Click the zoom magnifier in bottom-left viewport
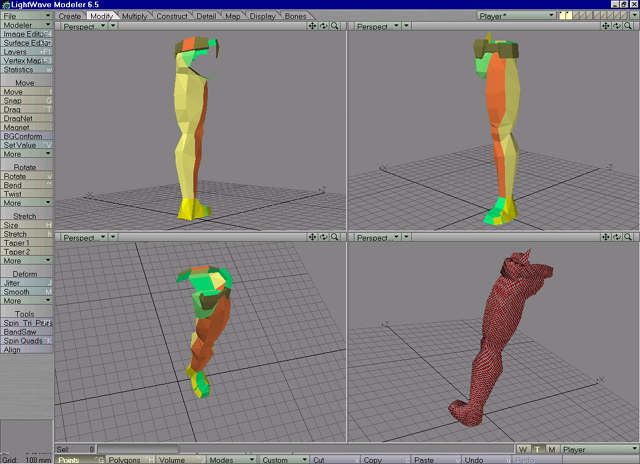 point(335,237)
